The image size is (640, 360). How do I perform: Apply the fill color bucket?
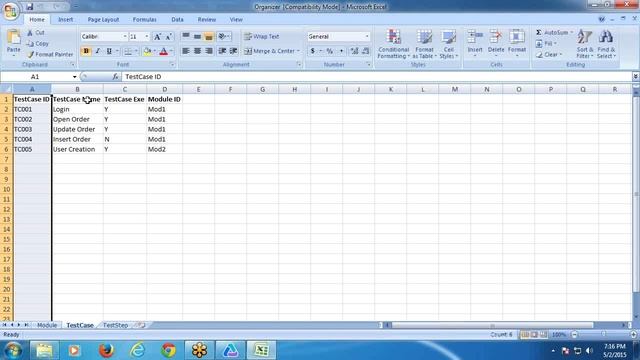tap(147, 51)
